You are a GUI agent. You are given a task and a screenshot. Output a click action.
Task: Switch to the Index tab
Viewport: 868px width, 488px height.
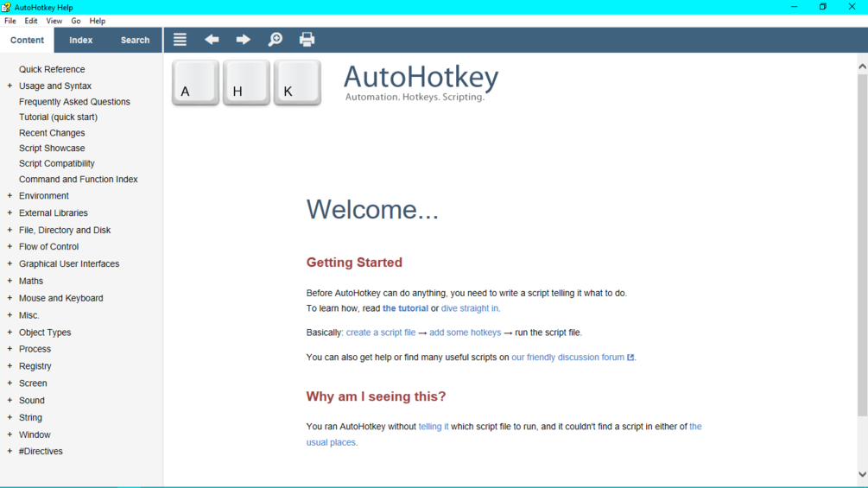[x=81, y=40]
